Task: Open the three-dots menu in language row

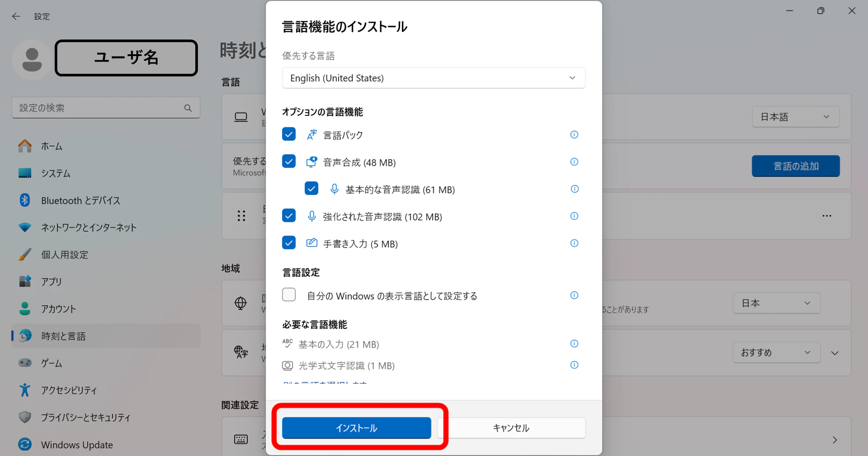Action: (827, 216)
